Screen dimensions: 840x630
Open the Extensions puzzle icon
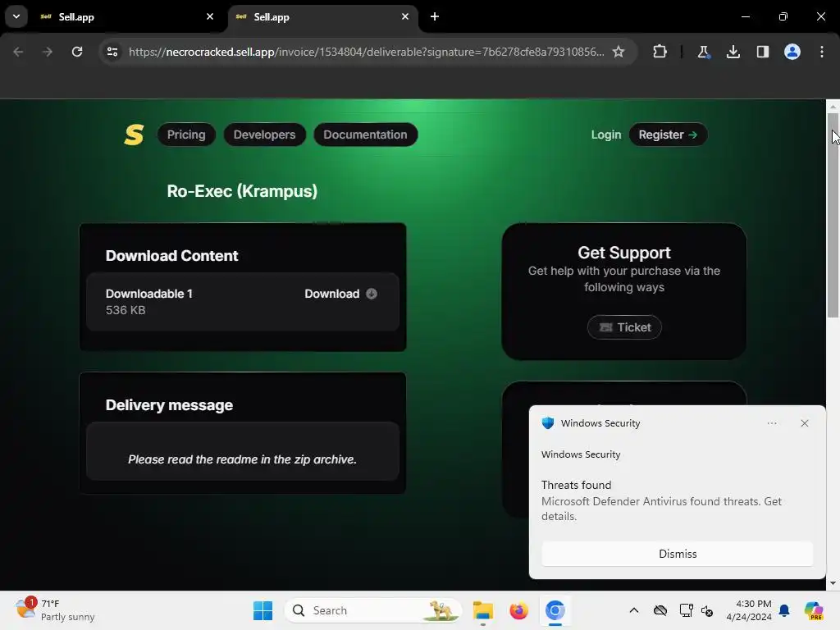coord(660,52)
